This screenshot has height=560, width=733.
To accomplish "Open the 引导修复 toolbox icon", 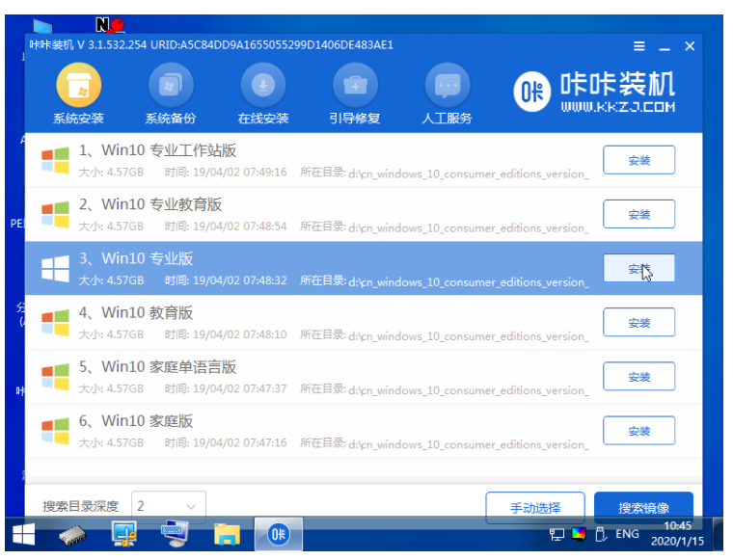I will [x=355, y=88].
